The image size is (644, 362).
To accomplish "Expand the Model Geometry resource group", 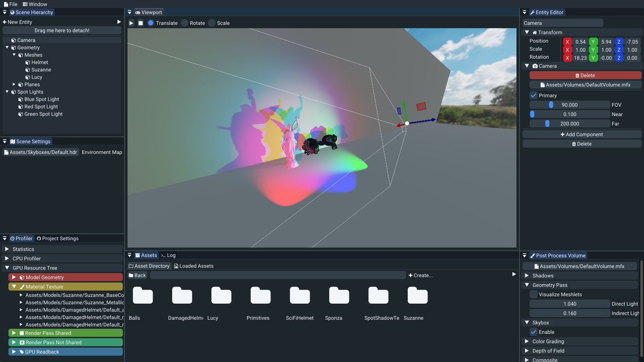I will tap(14, 277).
